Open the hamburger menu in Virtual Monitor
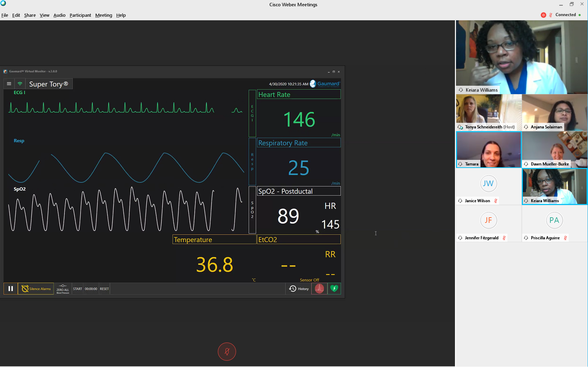 (9, 84)
